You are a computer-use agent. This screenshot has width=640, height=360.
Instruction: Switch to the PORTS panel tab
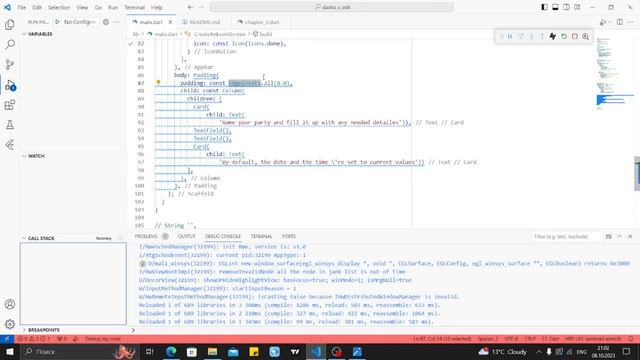[x=289, y=236]
